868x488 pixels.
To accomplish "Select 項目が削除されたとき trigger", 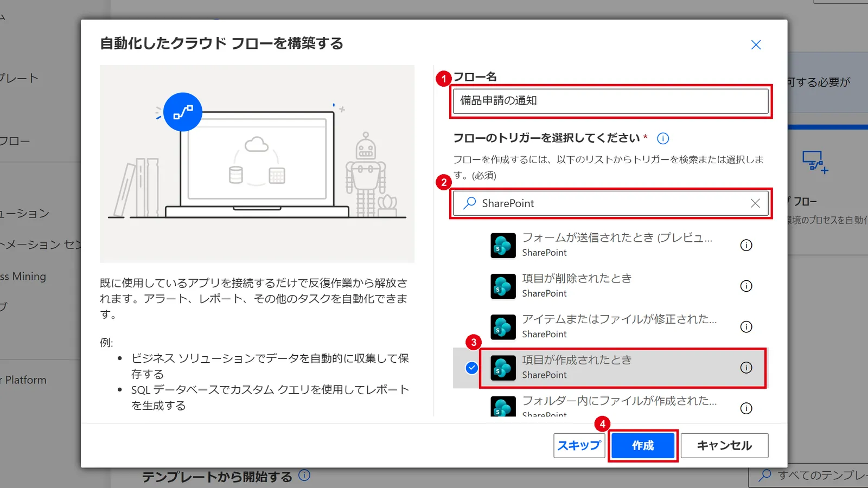I will (x=610, y=286).
